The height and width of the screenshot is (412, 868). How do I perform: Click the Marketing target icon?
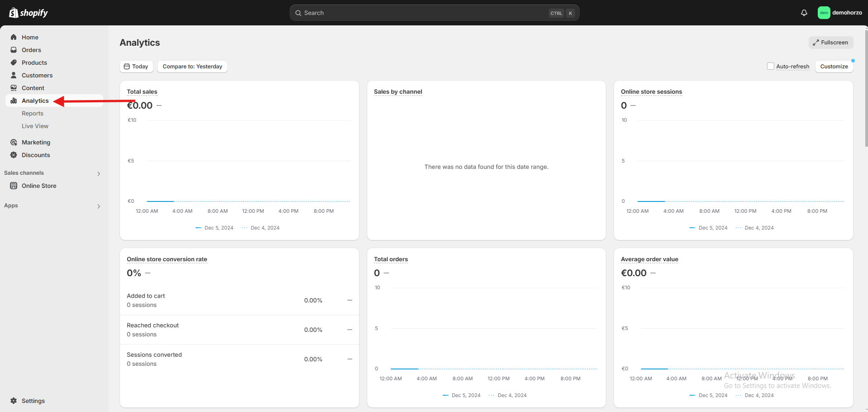[x=14, y=142]
